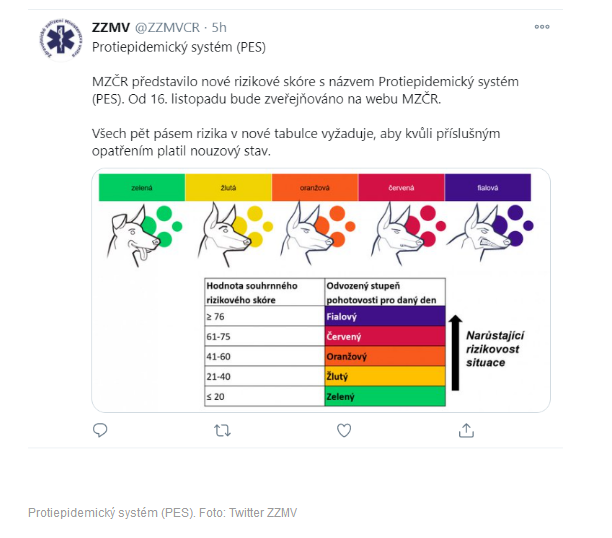The image size is (612, 538).
Task: Click the yellow žlutá color band
Action: pyautogui.click(x=228, y=187)
